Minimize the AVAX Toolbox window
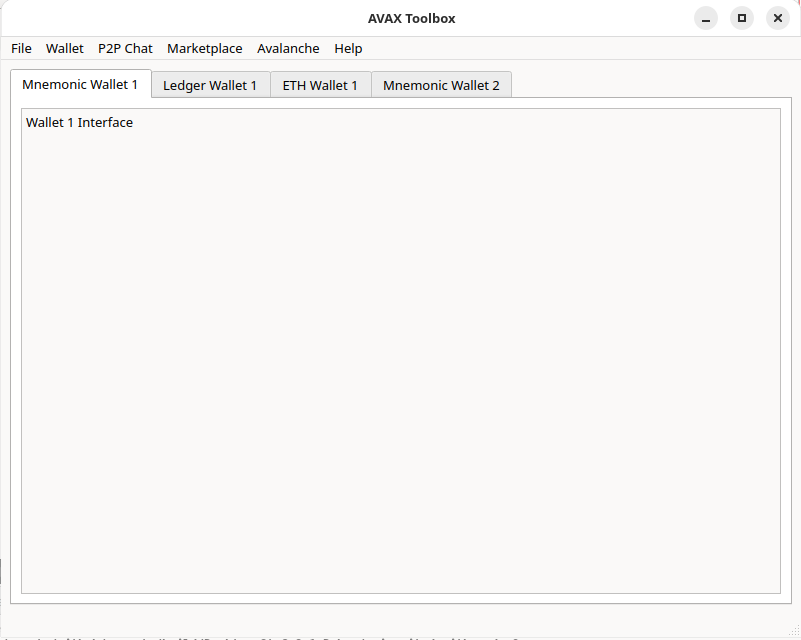801x640 pixels. 706,18
